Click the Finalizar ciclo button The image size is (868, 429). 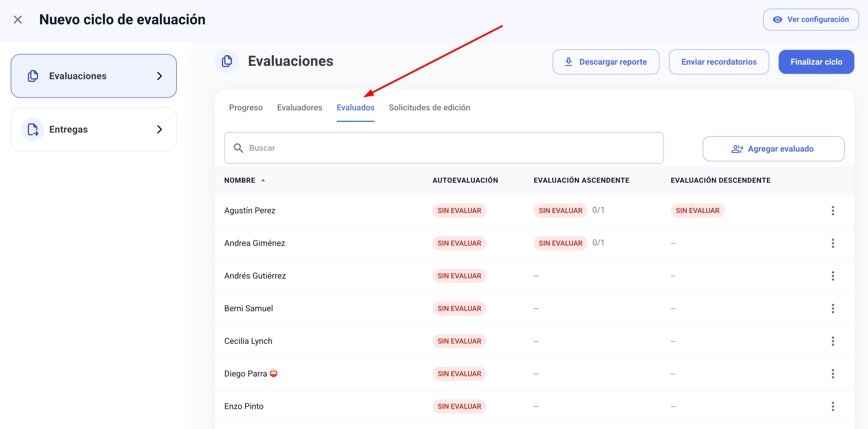(x=816, y=62)
